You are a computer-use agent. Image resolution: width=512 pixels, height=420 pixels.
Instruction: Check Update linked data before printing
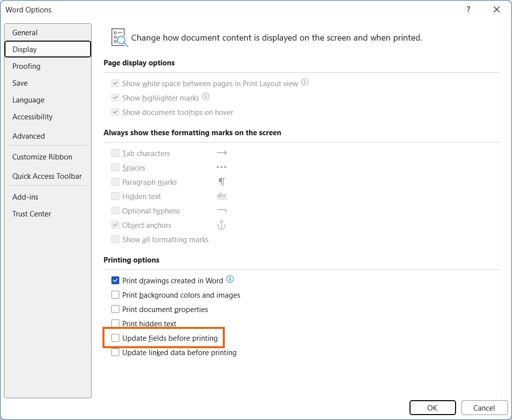pos(115,353)
